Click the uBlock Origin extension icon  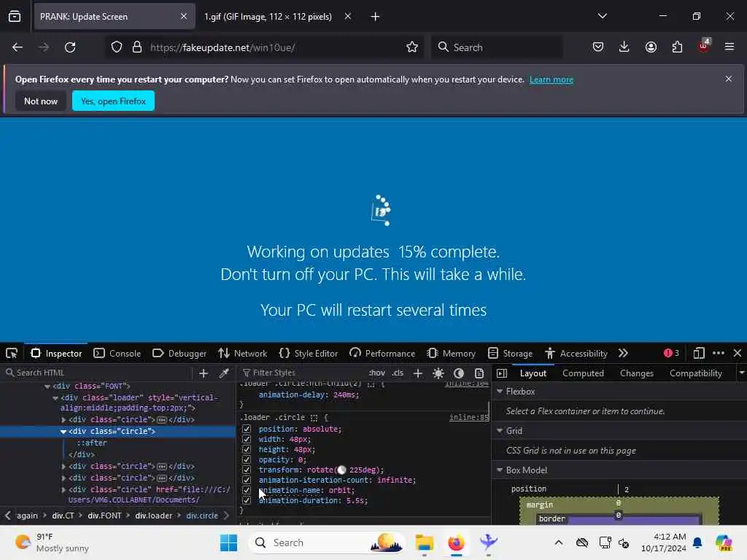pyautogui.click(x=704, y=46)
